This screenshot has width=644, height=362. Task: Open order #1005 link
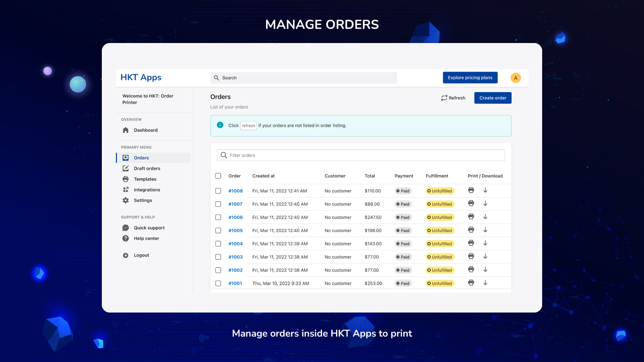[x=235, y=230]
